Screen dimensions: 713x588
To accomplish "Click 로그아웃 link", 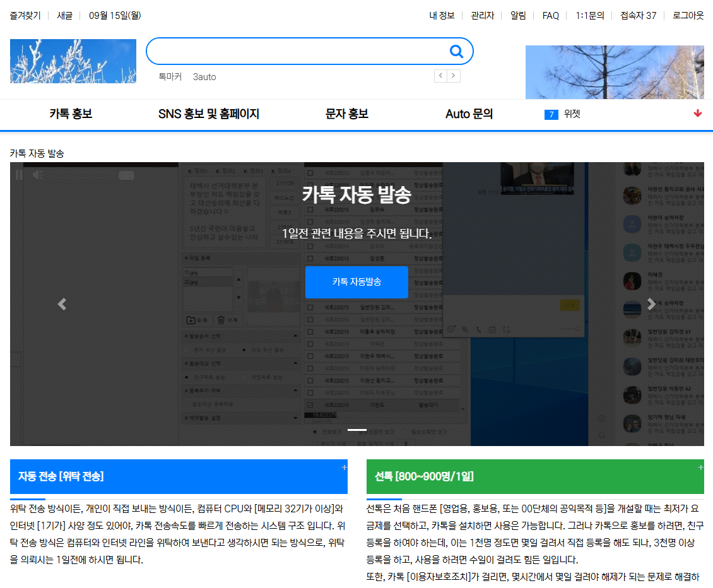I will [x=688, y=16].
